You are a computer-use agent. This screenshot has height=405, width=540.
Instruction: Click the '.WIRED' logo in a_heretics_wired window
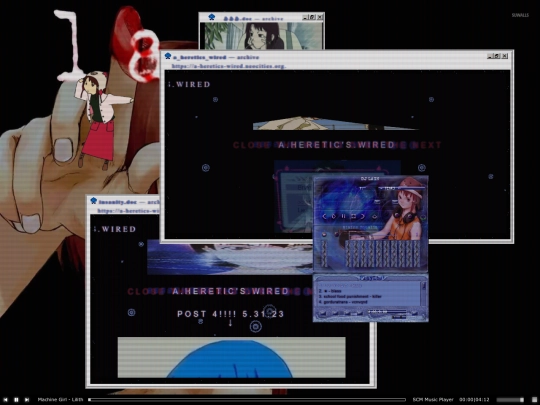coord(189,84)
